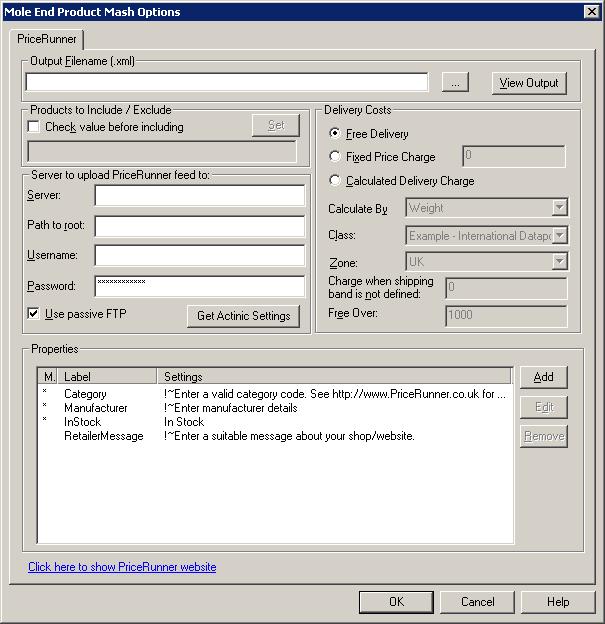
Task: Select the Manufacturer property row
Action: point(275,408)
